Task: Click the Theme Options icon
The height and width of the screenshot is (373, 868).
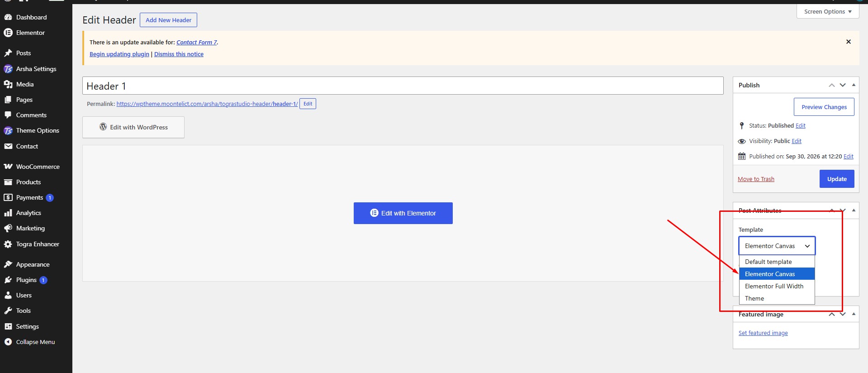Action: coord(8,130)
